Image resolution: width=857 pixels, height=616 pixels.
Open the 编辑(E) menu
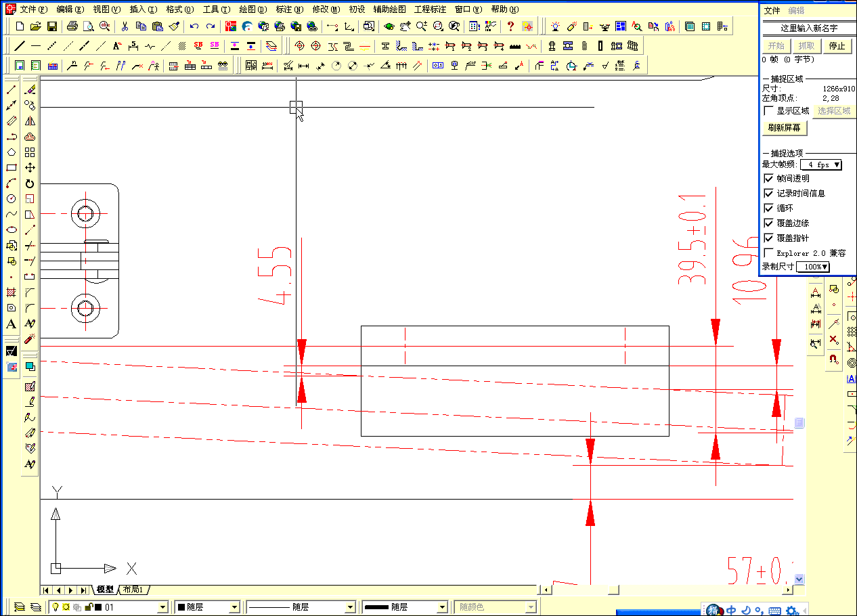(x=70, y=9)
